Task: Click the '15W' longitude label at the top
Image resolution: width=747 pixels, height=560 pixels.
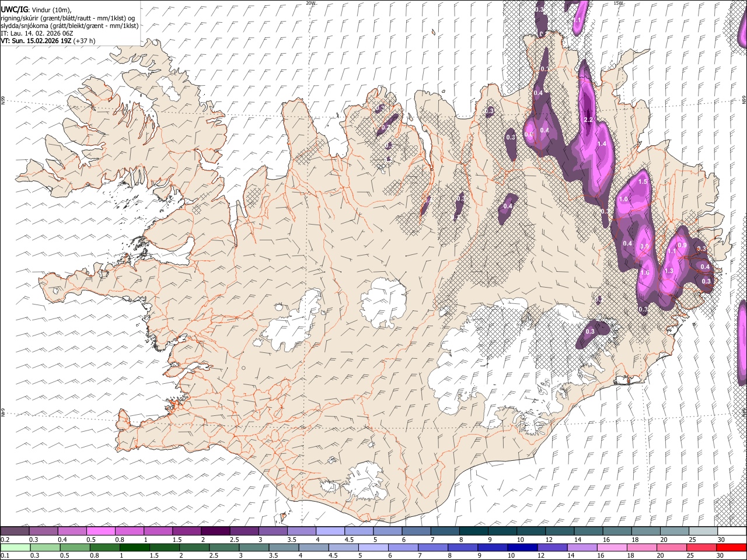Action: pos(618,3)
